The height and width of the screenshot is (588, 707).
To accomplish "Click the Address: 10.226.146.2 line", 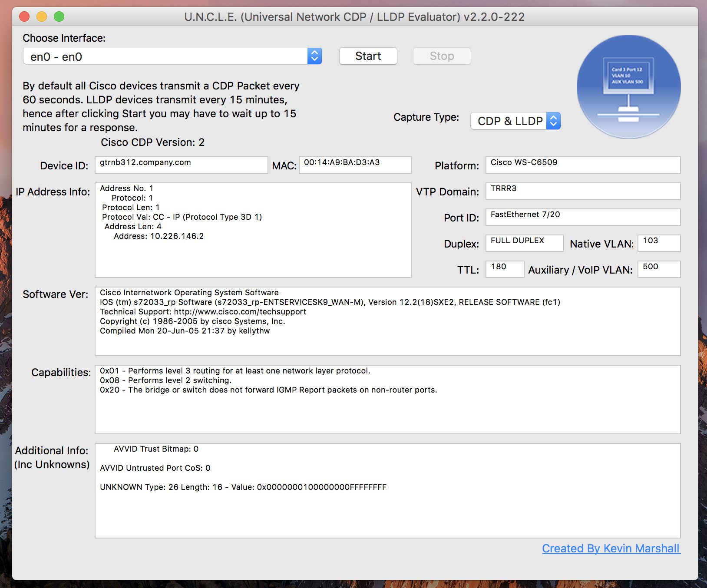I will (x=159, y=236).
